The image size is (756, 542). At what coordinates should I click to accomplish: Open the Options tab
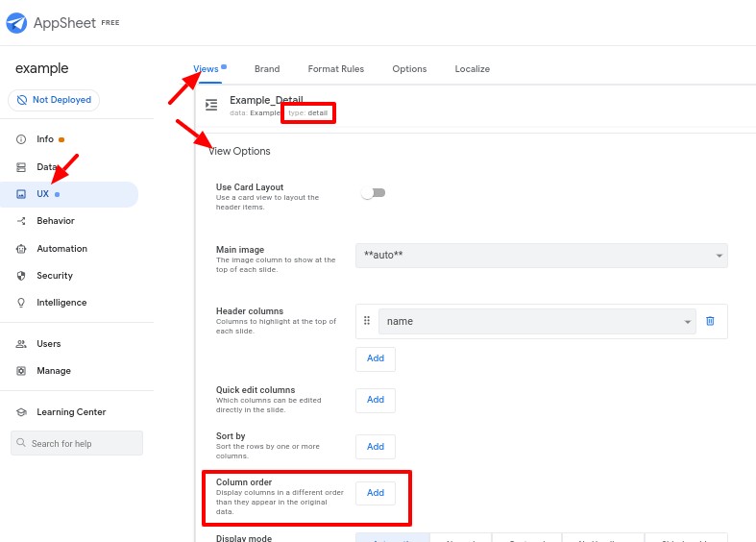coord(409,69)
